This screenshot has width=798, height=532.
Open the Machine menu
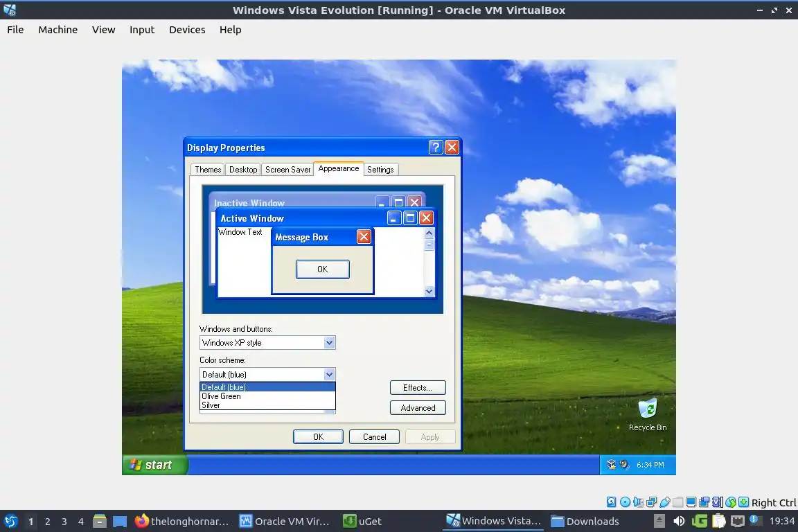pos(58,30)
